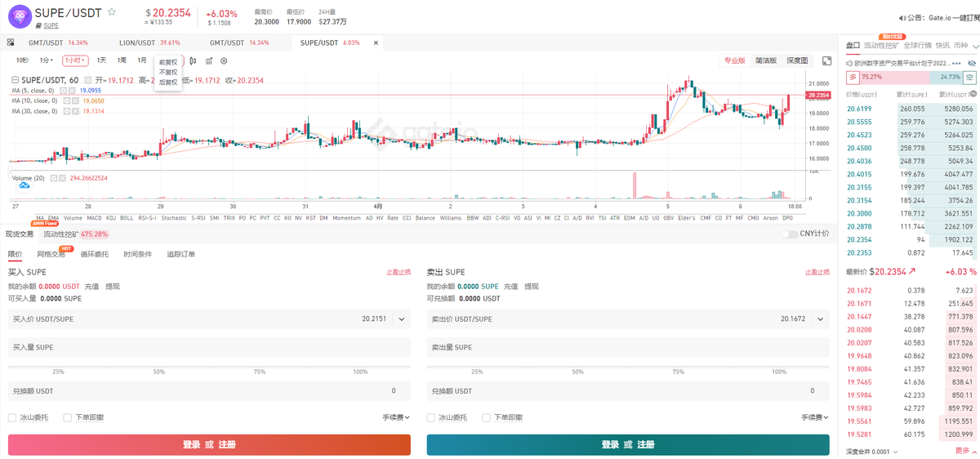Expand more order book tabs chevron
Viewport: 980px width, 459px height.
coord(976,47)
